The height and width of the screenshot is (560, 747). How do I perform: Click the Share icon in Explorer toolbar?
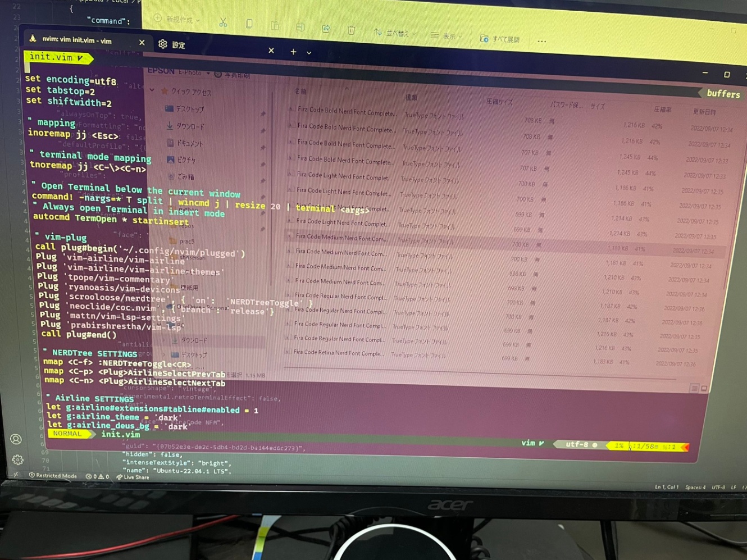point(326,28)
